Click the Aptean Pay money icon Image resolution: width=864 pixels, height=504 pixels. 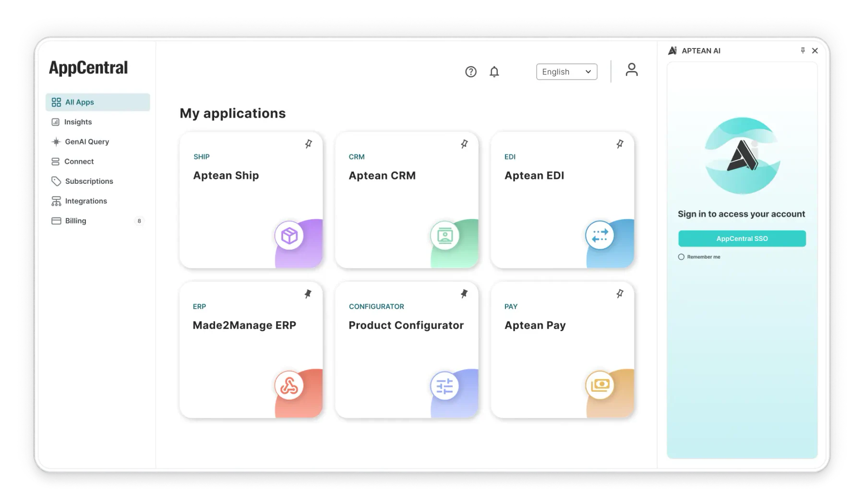coord(600,385)
